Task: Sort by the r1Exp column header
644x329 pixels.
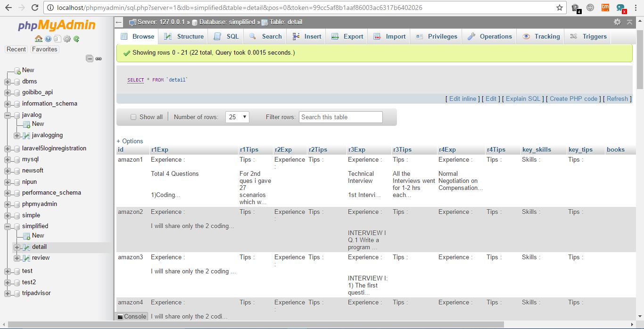Action: pyautogui.click(x=159, y=150)
